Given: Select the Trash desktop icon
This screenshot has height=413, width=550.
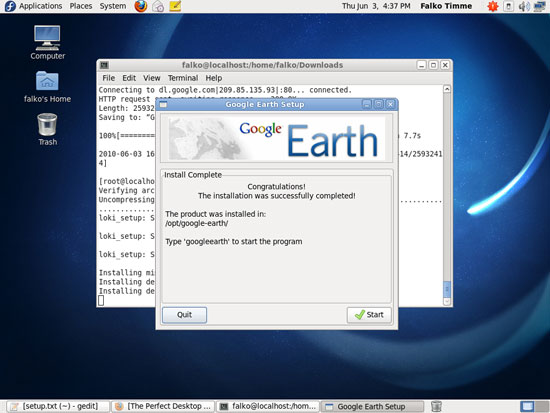Looking at the screenshot, I should (47, 129).
